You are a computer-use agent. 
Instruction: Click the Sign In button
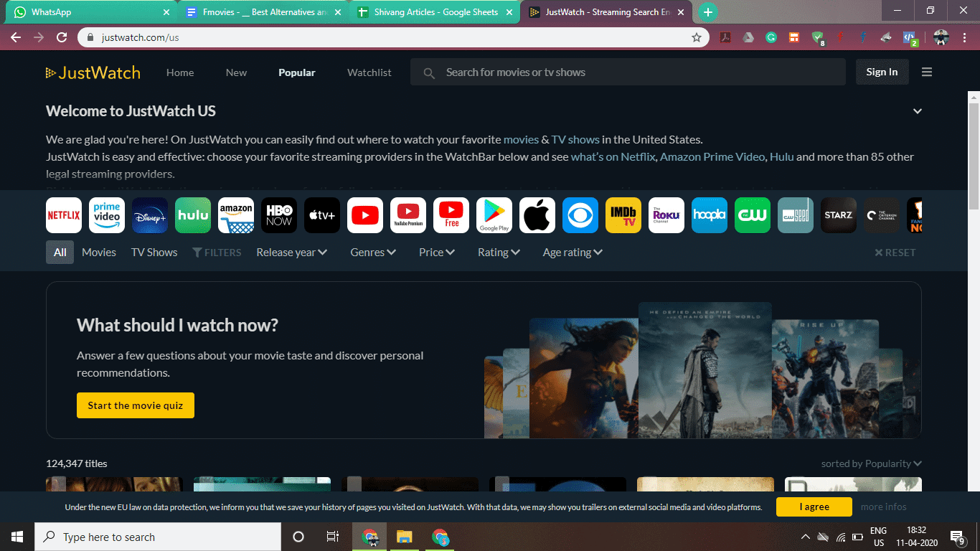tap(882, 72)
